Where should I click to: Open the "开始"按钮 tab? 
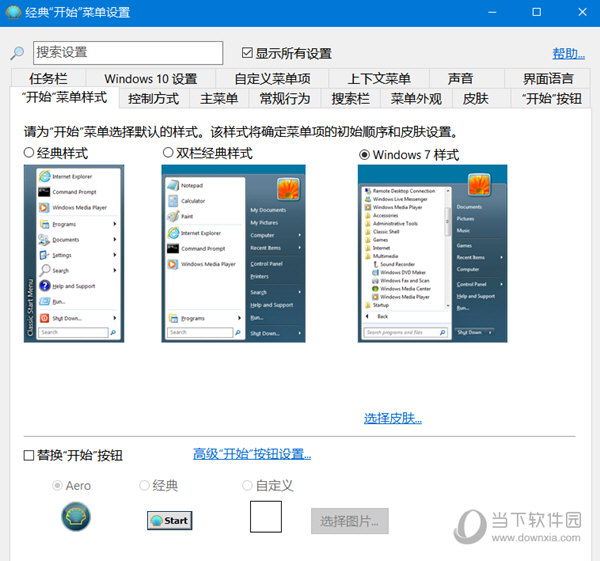coord(551,99)
